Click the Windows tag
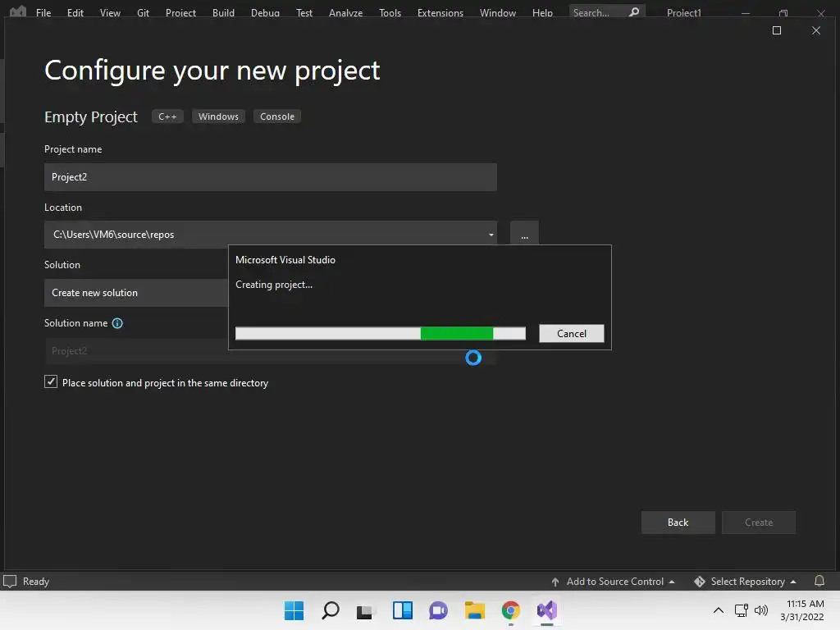The image size is (840, 630). coord(218,116)
